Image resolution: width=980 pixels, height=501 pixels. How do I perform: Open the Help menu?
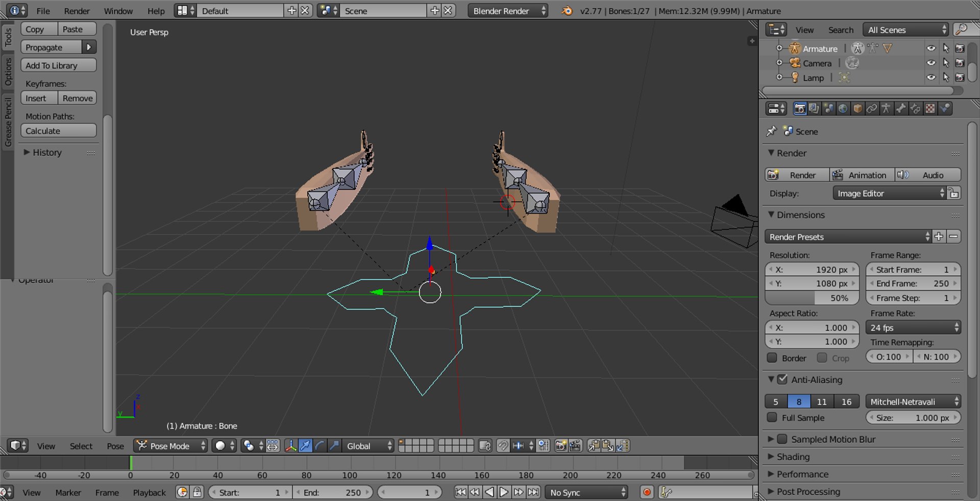coord(156,11)
